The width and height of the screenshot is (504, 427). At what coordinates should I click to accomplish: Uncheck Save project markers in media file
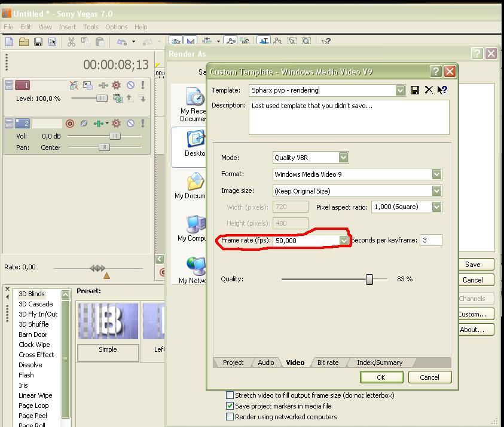coord(230,406)
